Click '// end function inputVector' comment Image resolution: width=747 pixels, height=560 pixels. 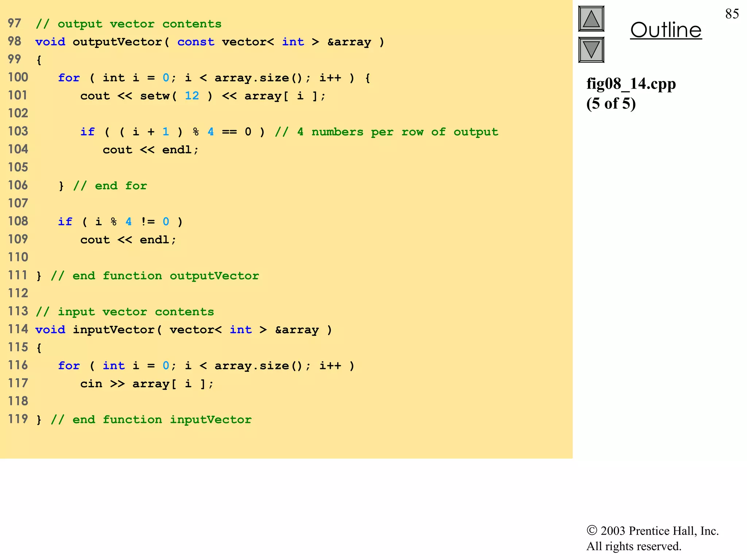151,420
